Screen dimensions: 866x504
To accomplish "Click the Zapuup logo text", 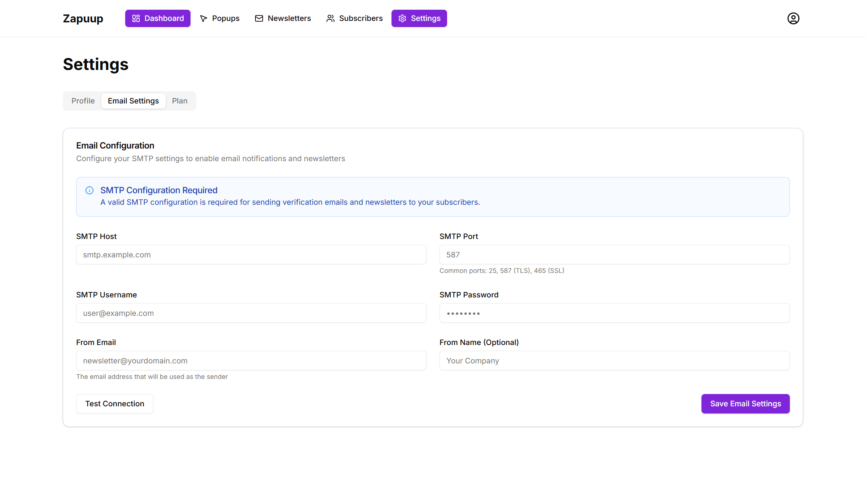I will (x=83, y=18).
